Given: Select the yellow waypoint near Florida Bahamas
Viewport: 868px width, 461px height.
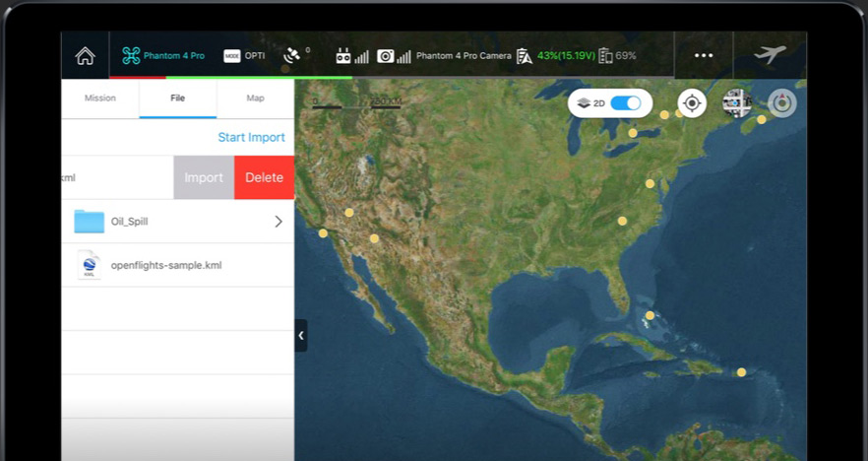Looking at the screenshot, I should [x=650, y=315].
